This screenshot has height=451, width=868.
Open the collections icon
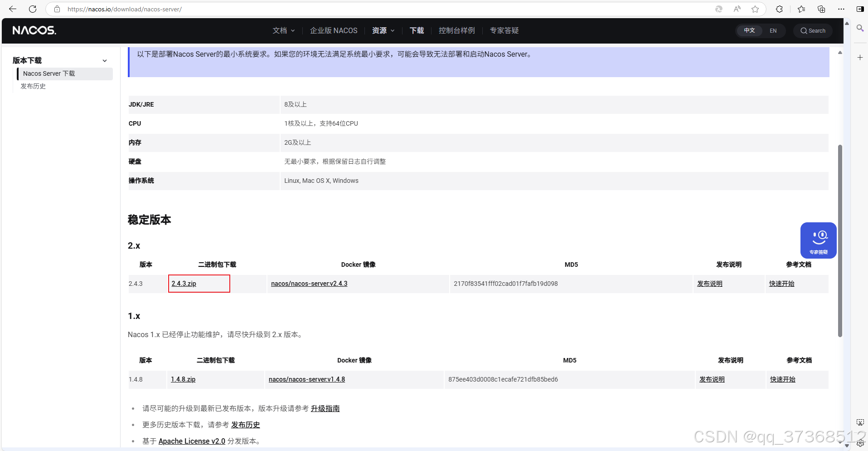click(x=821, y=9)
